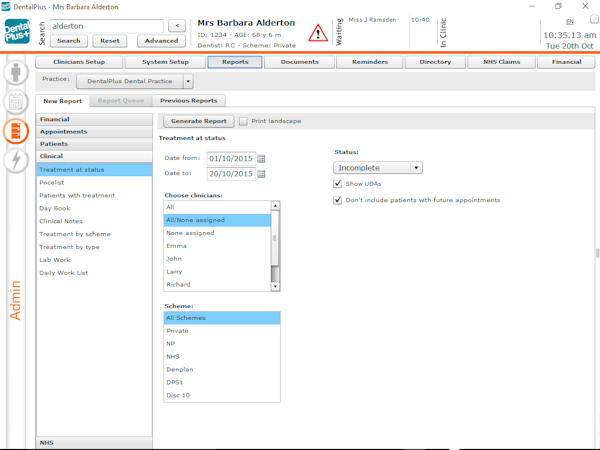Click the Date to field
This screenshot has width=600, height=450.
click(231, 174)
